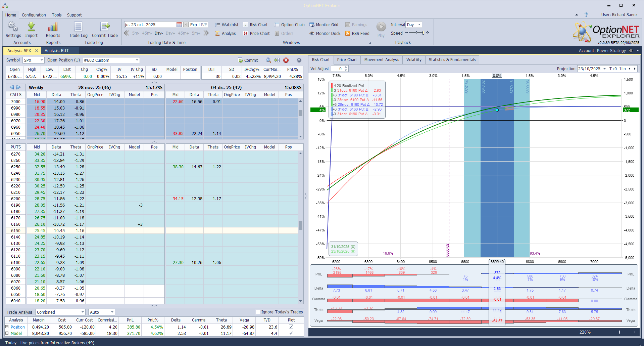Open the Risk Chart window from the ribbon

tap(255, 25)
